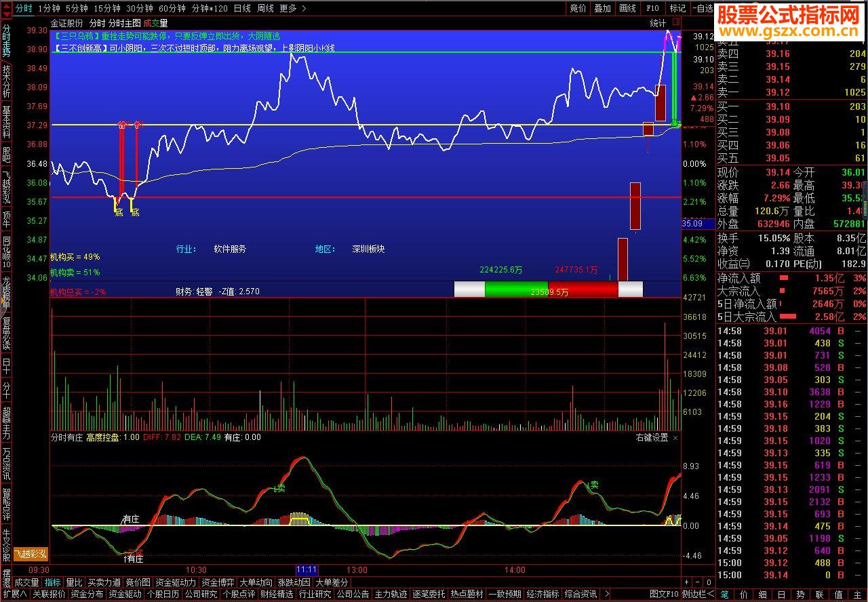Switch to the 1分钟 period tab
868x602 pixels.
coord(49,8)
